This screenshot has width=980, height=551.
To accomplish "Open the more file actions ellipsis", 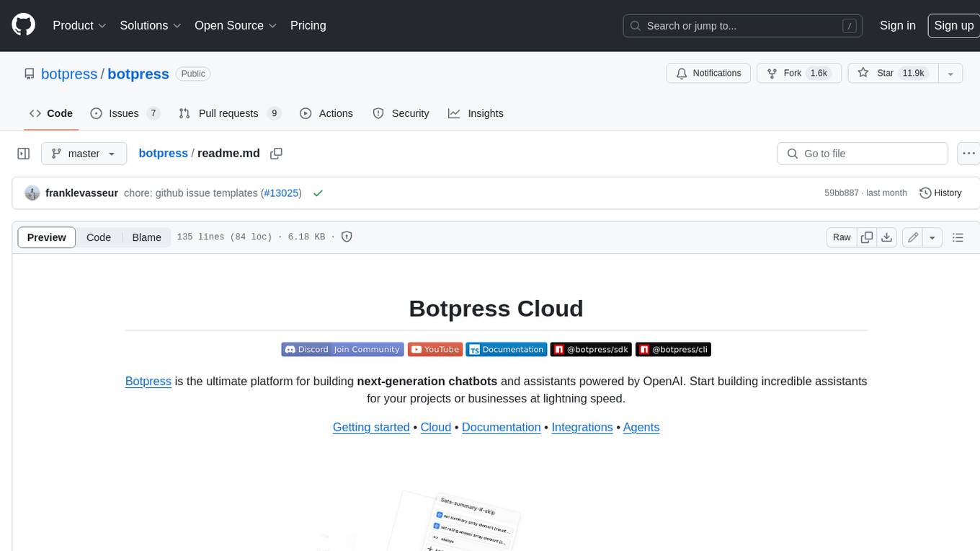I will click(969, 154).
